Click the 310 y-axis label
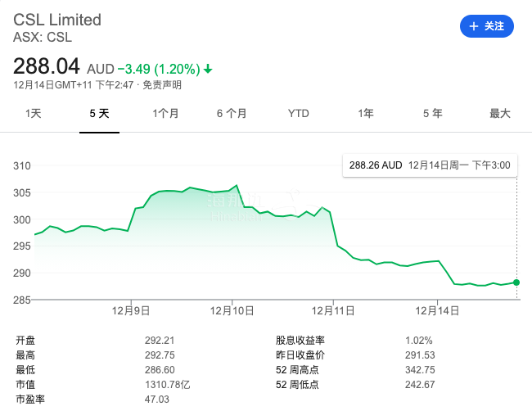The height and width of the screenshot is (411, 532). (22, 165)
